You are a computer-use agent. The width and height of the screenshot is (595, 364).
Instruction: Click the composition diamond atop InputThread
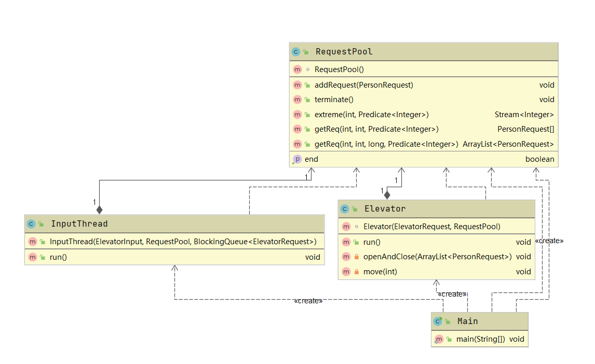(99, 210)
